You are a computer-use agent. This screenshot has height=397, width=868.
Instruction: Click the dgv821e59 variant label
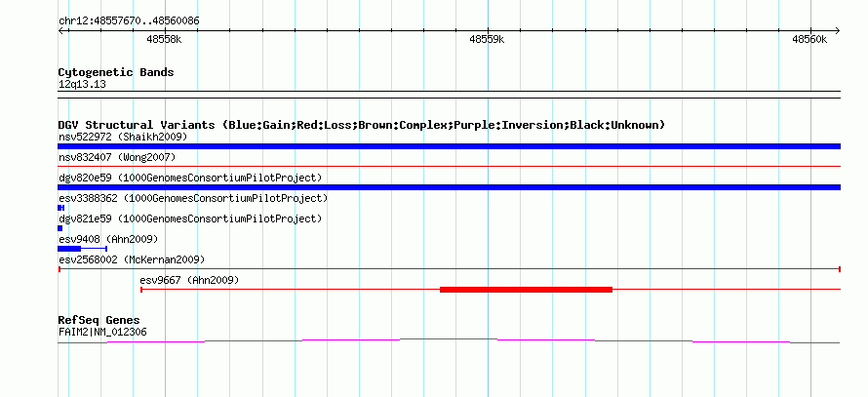click(190, 218)
